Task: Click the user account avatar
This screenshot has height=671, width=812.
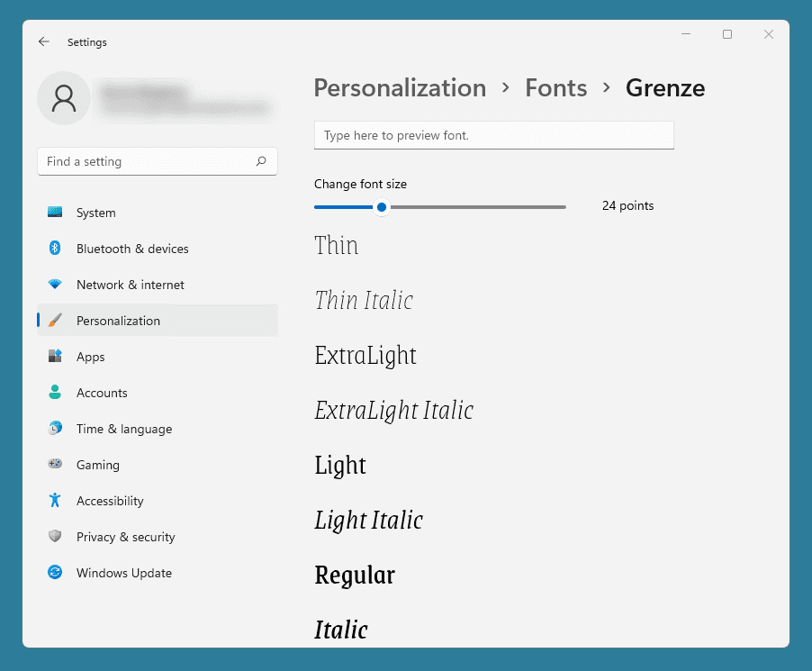Action: click(x=63, y=98)
